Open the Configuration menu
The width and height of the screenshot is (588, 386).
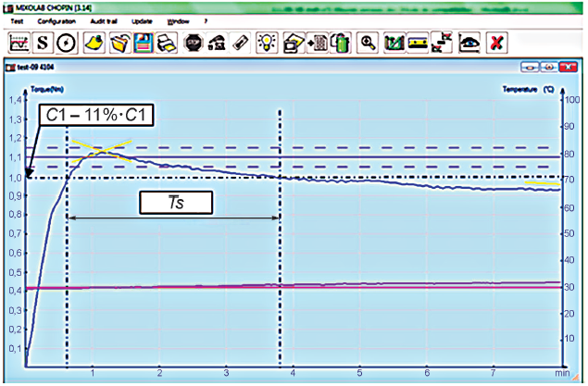coord(56,20)
